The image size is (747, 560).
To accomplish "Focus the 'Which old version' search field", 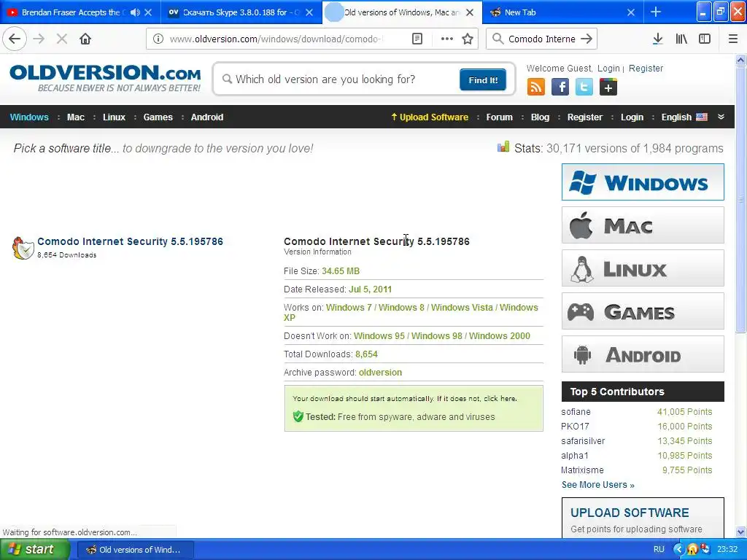I will (x=338, y=79).
